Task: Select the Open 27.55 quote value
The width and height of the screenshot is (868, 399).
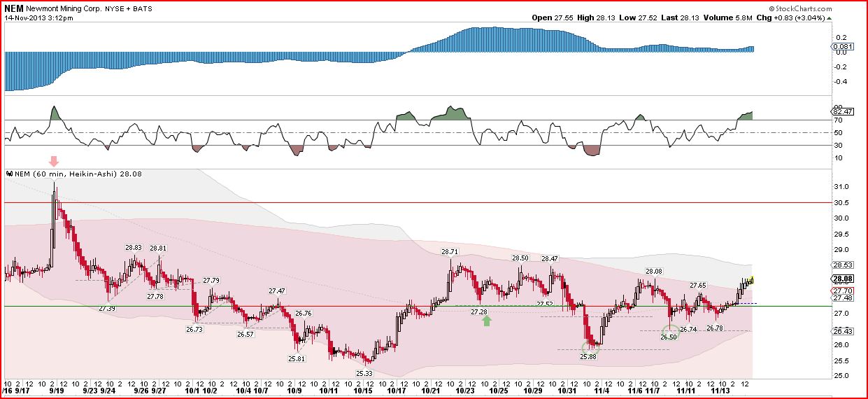Action: click(552, 17)
